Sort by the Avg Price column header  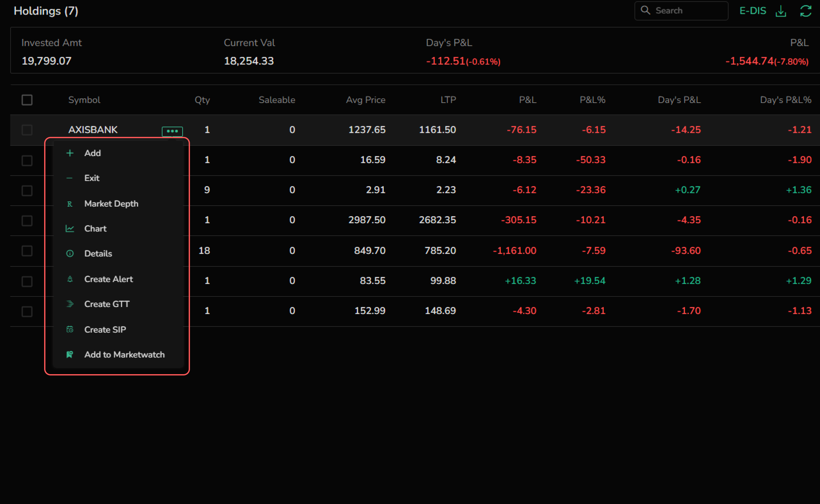(x=365, y=100)
